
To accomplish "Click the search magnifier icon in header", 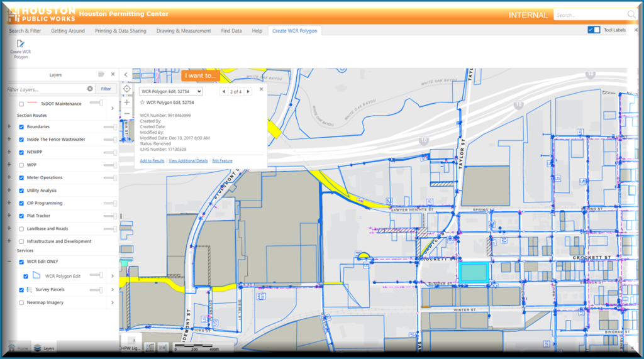I will pos(631,15).
